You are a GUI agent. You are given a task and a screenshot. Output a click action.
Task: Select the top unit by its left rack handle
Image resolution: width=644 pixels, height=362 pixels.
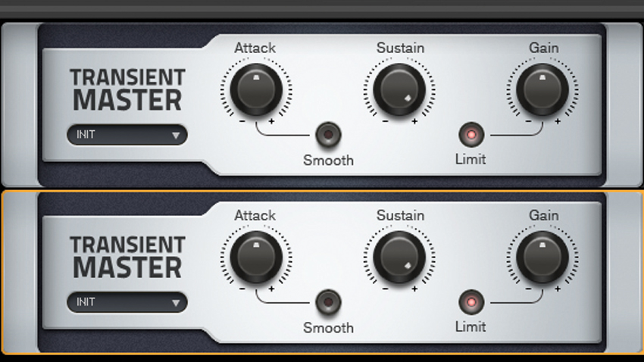[20, 105]
